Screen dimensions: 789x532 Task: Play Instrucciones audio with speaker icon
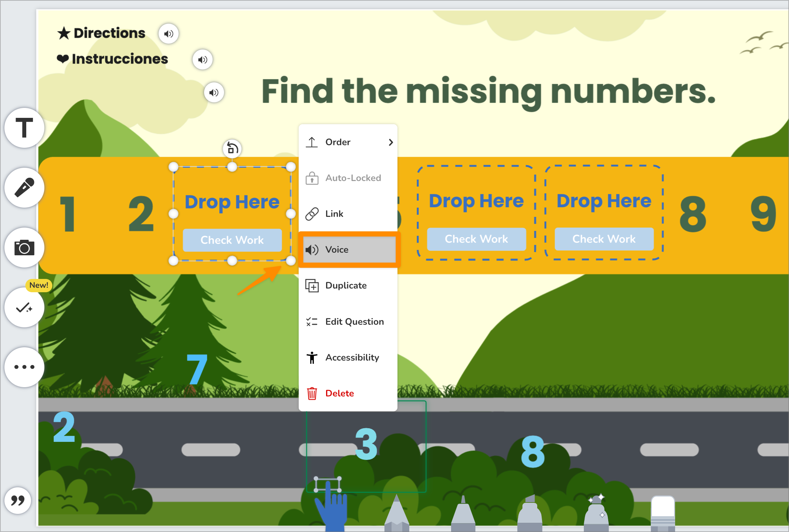pyautogui.click(x=203, y=59)
